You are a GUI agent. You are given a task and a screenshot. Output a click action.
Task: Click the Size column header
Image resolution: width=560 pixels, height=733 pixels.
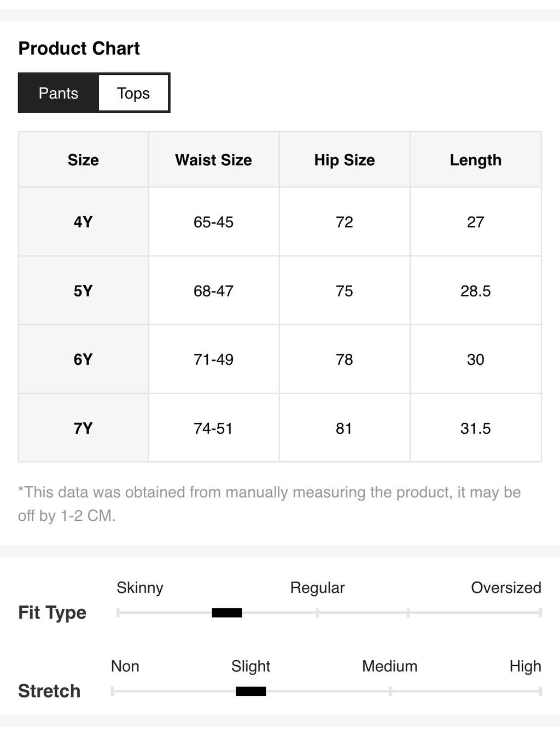tap(83, 160)
